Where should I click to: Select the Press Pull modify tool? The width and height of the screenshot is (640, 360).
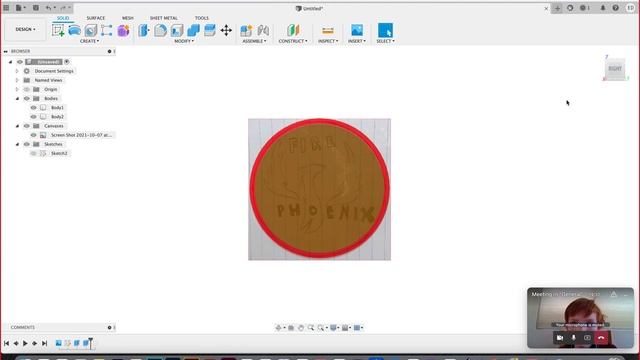click(144, 30)
